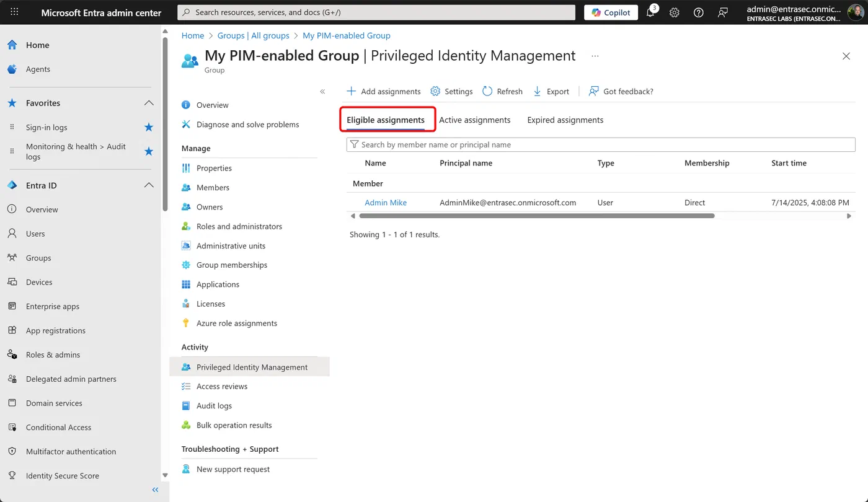Open the more options ellipsis by title
868x502 pixels.
pyautogui.click(x=595, y=56)
